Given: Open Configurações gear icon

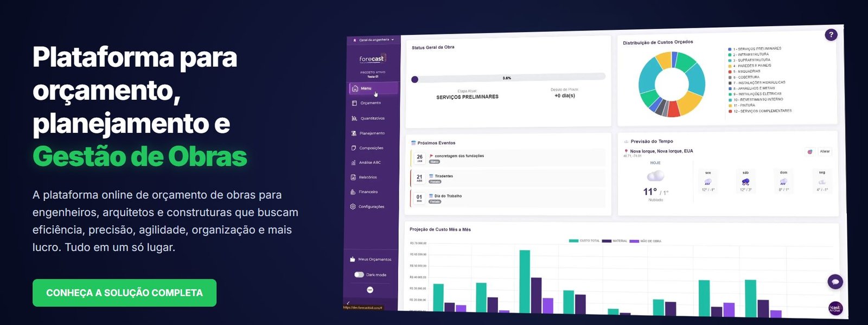Looking at the screenshot, I should point(353,207).
